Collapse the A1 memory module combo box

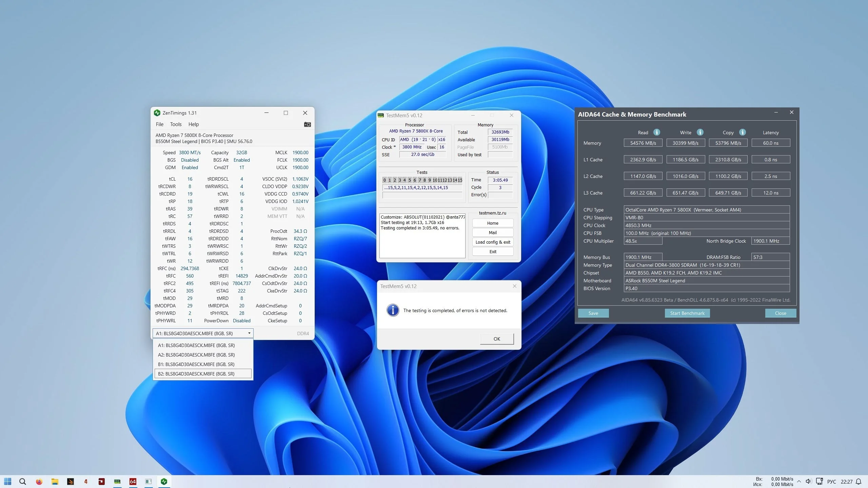[x=249, y=333]
